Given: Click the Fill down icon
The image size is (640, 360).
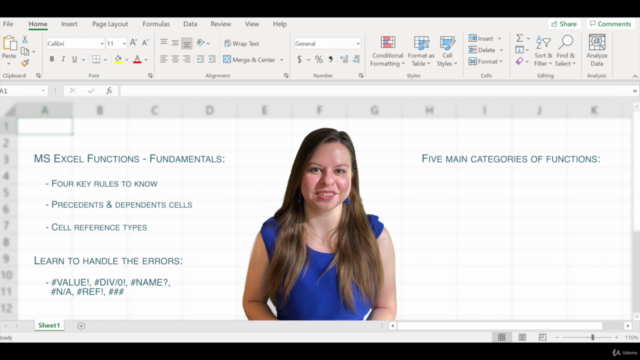Looking at the screenshot, I should coord(519,50).
